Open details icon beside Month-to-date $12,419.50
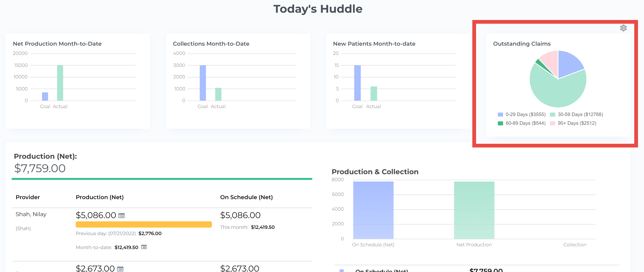This screenshot has width=644, height=272. click(x=144, y=247)
